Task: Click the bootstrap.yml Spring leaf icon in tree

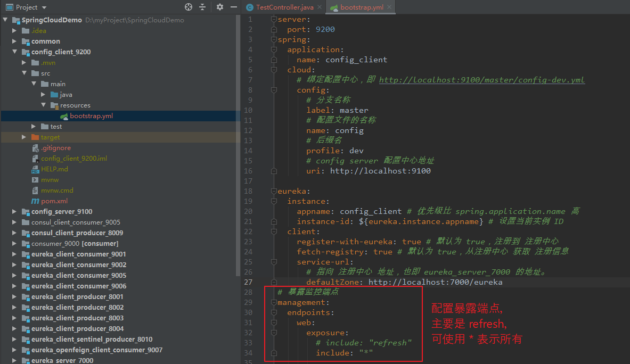Action: point(64,116)
